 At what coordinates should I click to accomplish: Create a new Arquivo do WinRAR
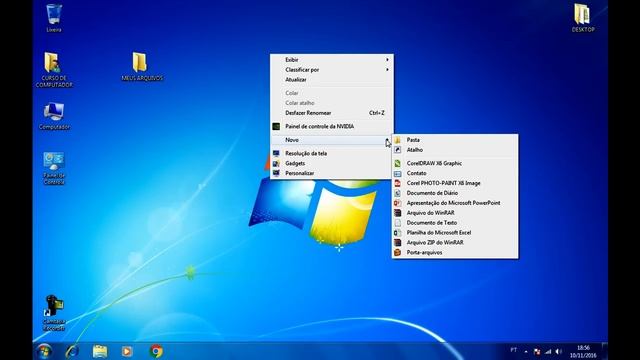455,213
